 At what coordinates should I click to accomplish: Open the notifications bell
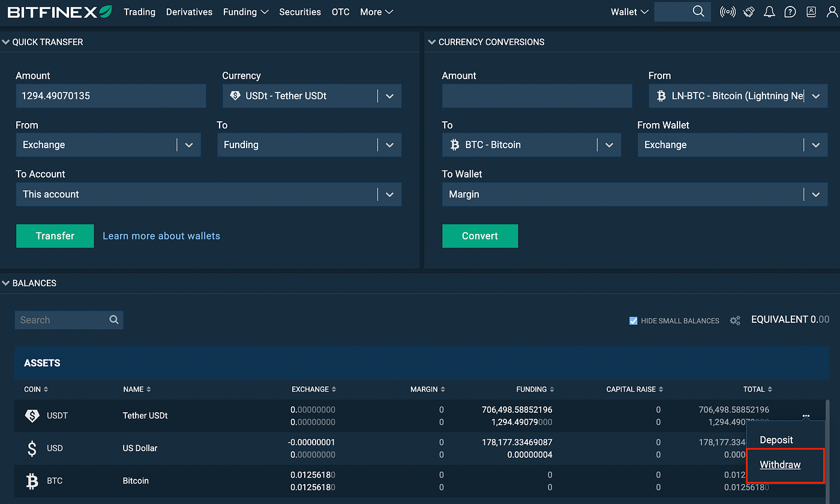769,11
